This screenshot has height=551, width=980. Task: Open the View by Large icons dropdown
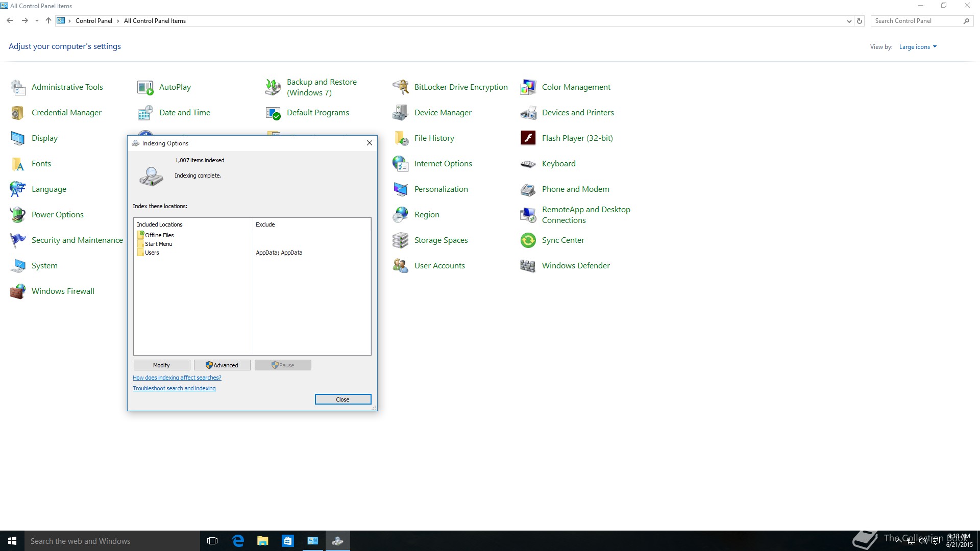point(918,47)
